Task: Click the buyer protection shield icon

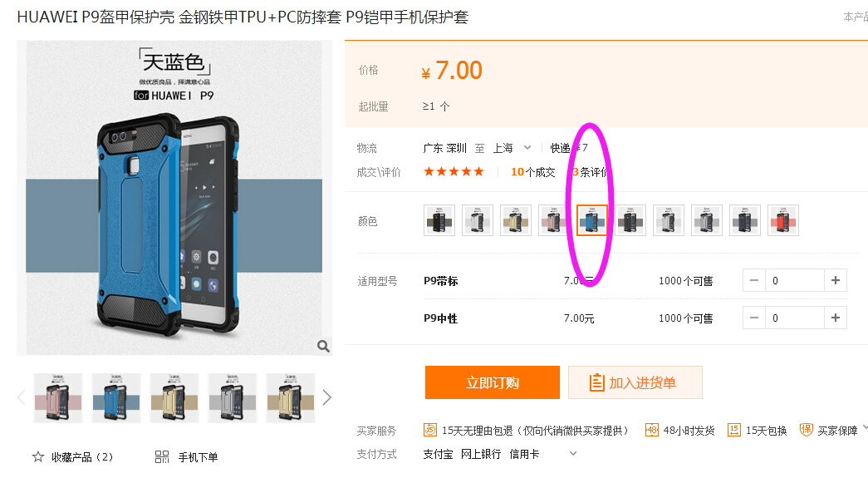Action: coord(806,430)
